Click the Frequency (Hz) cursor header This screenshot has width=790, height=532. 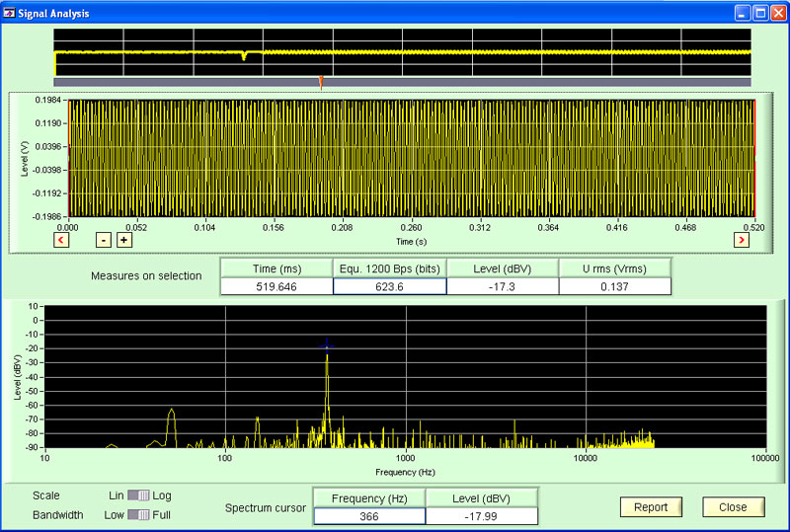click(x=369, y=498)
